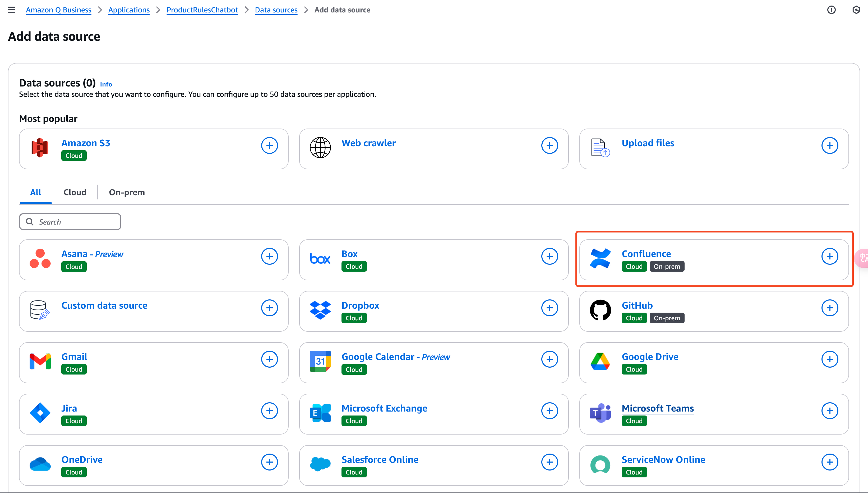Click the info circle icon in top bar
Screen dimensions: 868x493
pyautogui.click(x=831, y=10)
